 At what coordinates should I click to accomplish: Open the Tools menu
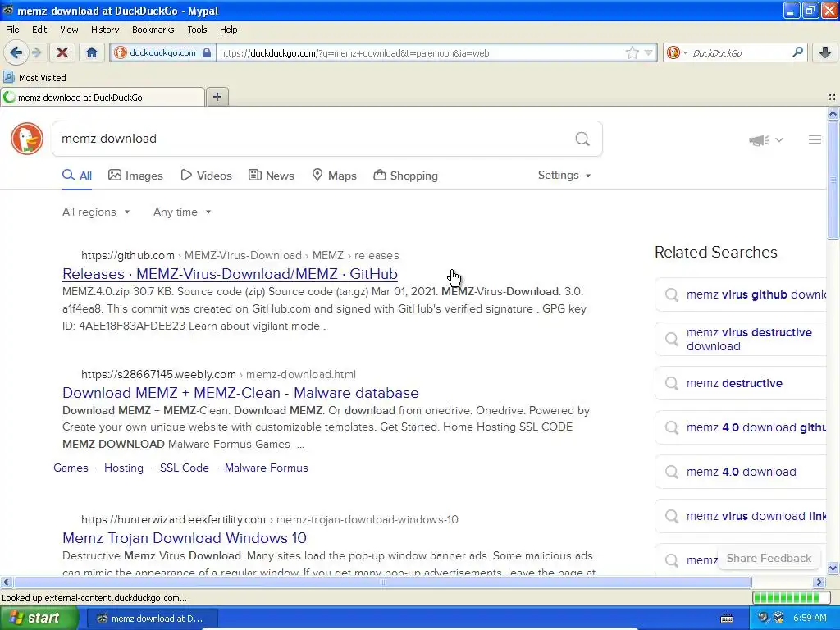tap(197, 30)
